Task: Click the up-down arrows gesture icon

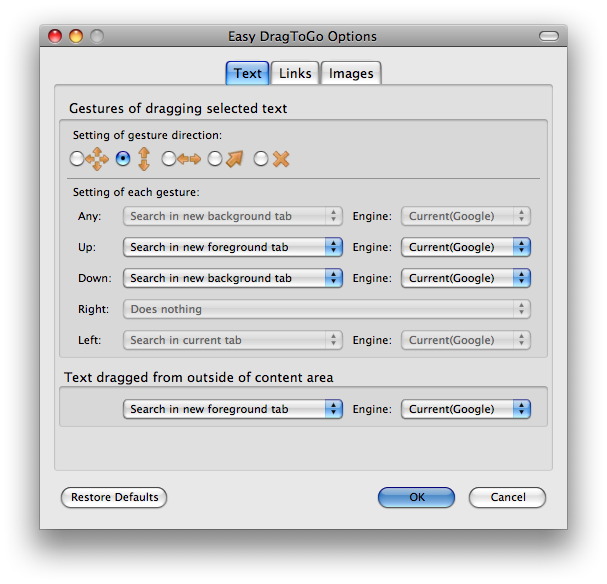Action: [144, 159]
